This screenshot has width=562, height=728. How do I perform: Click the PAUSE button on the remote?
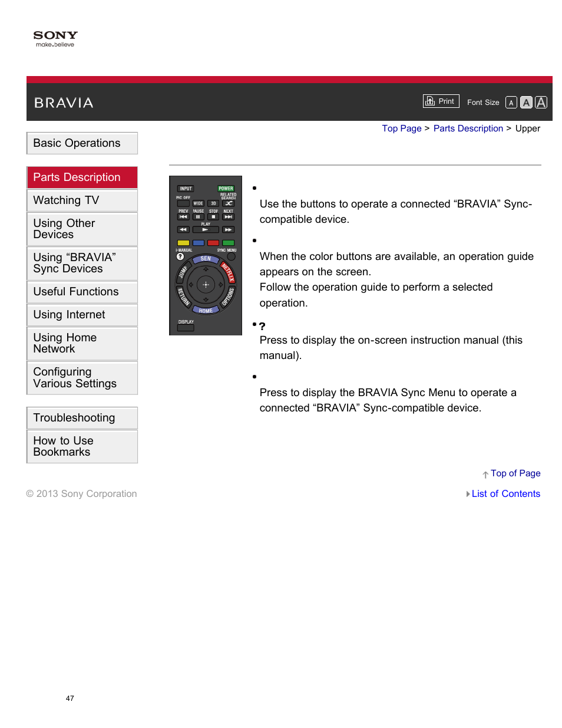point(199,216)
